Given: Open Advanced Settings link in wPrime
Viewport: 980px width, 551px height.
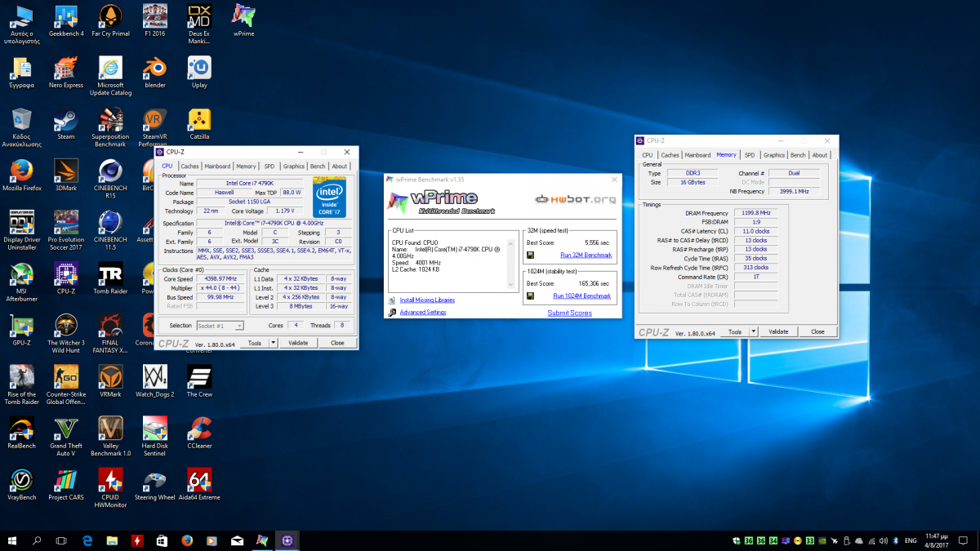Looking at the screenshot, I should pos(423,312).
